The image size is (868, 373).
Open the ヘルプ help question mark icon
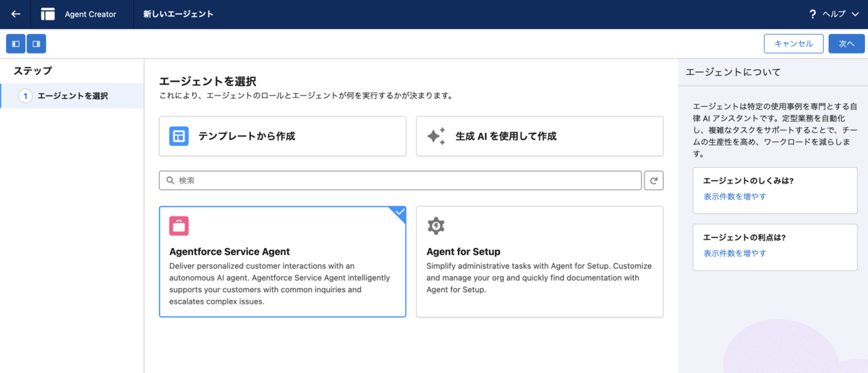coord(812,14)
